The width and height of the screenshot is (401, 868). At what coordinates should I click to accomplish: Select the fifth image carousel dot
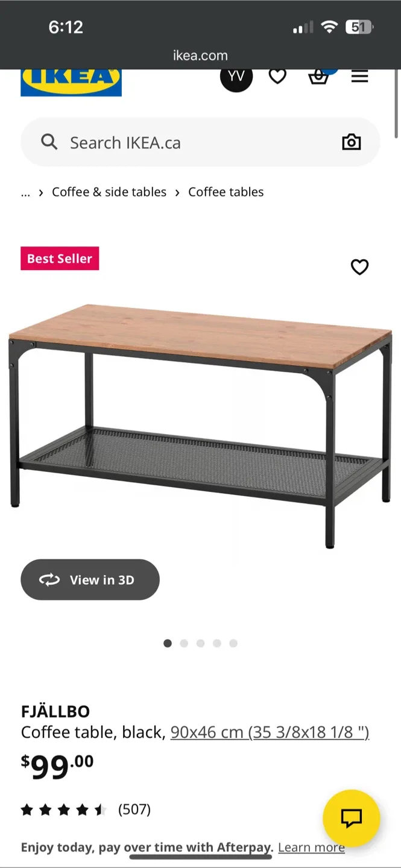click(x=233, y=643)
